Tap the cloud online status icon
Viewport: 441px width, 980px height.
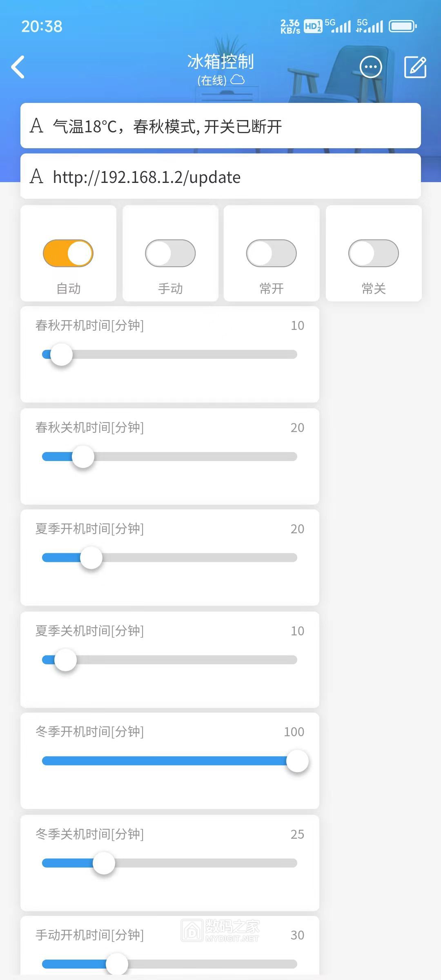[x=238, y=80]
